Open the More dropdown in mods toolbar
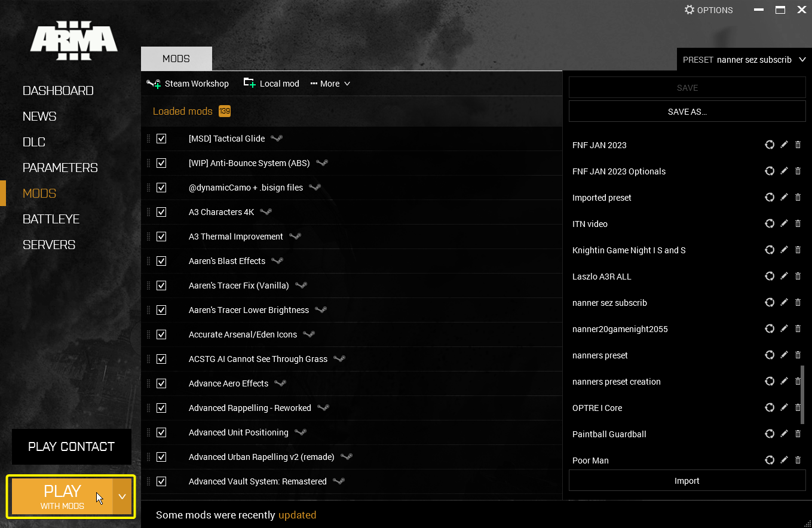The height and width of the screenshot is (528, 812). [x=330, y=84]
